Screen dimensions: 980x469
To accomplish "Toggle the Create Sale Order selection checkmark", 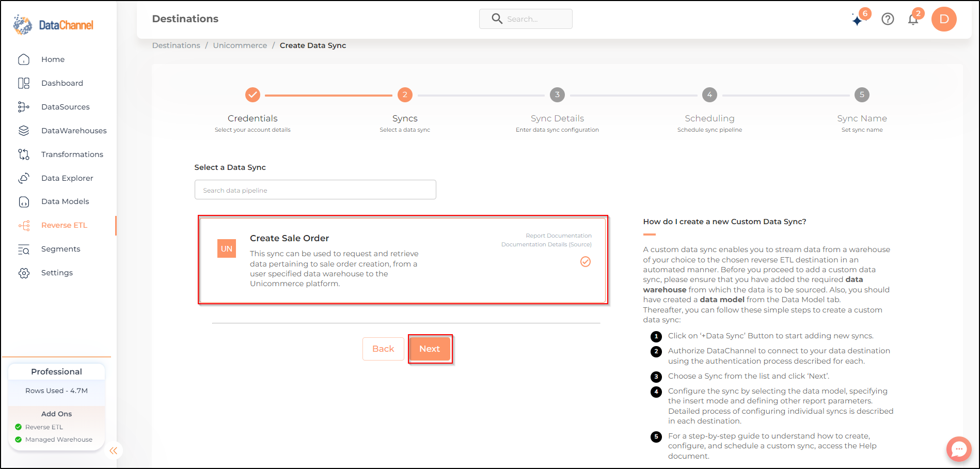I will point(586,262).
